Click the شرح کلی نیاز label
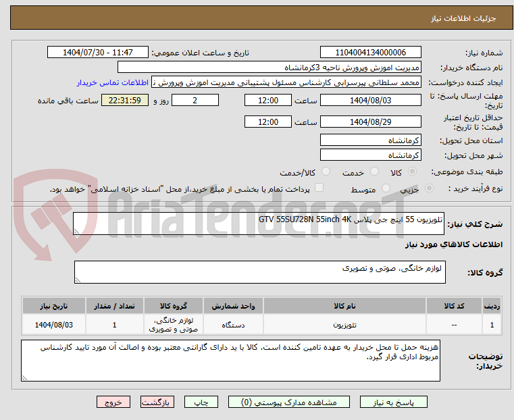 pos(475,224)
